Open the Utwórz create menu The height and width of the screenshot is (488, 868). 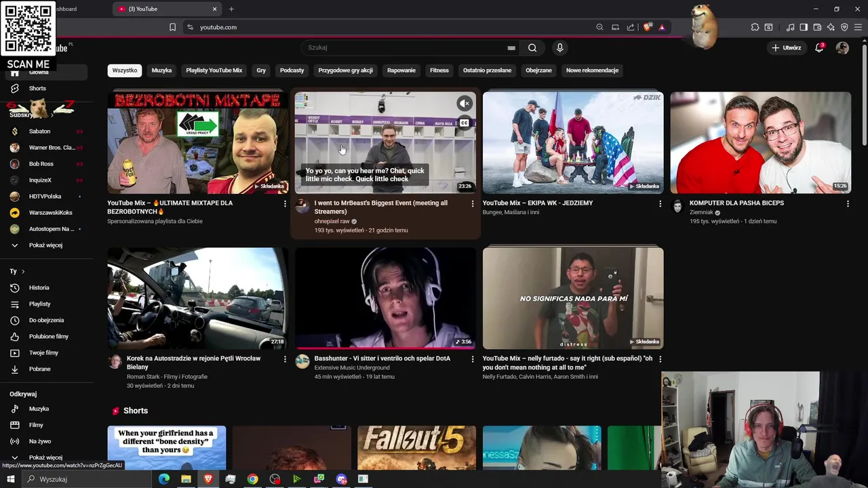(787, 47)
